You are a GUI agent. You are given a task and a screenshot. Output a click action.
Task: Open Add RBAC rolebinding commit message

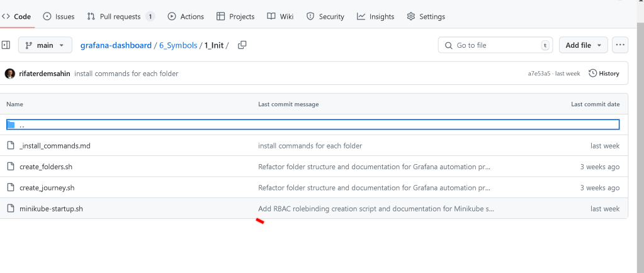point(376,209)
